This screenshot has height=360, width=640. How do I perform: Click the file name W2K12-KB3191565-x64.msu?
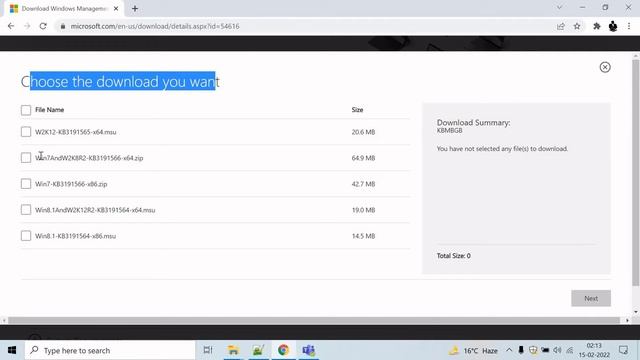[76, 132]
